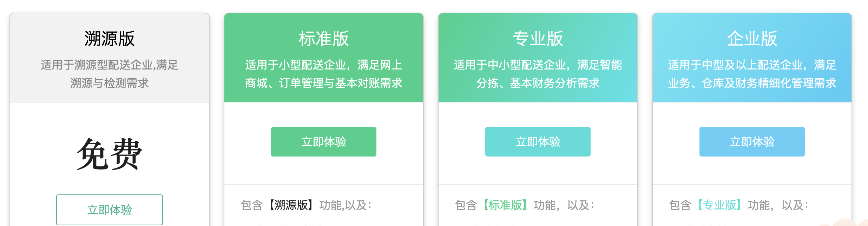
Task: Click the 企业版 plan heading
Action: tap(752, 39)
